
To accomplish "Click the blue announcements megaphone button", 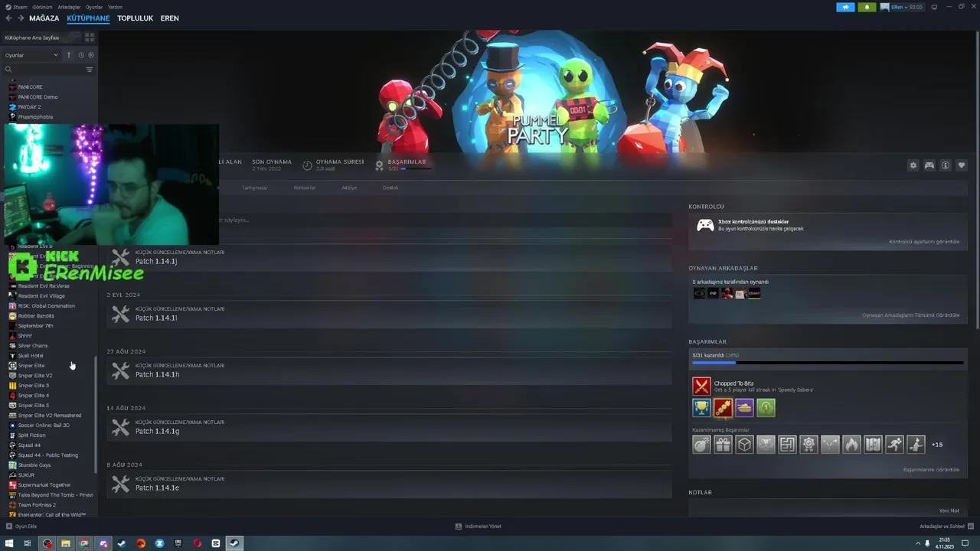I will click(x=845, y=7).
